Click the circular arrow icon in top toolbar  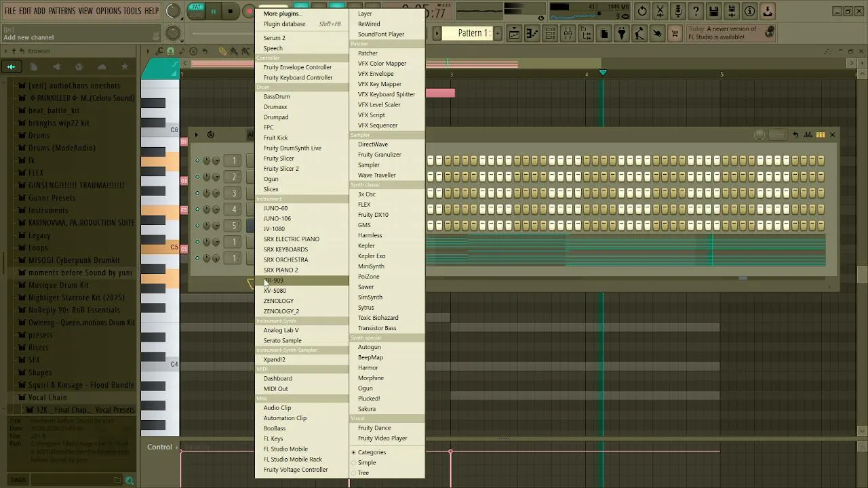click(x=642, y=12)
